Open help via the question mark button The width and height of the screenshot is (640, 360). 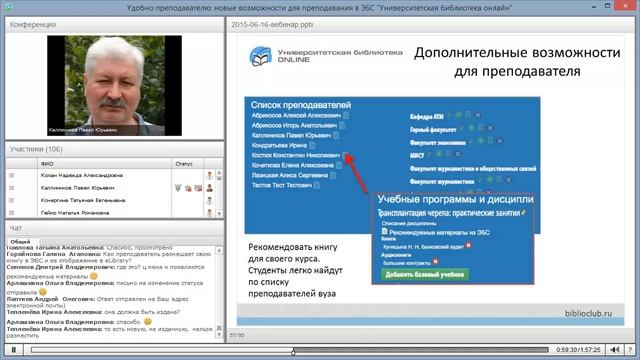631,350
